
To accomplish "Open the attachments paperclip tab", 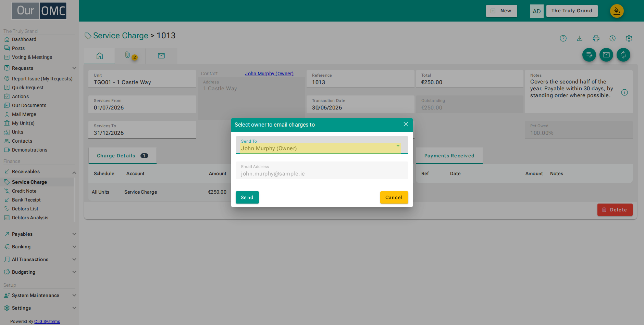I will 130,56.
